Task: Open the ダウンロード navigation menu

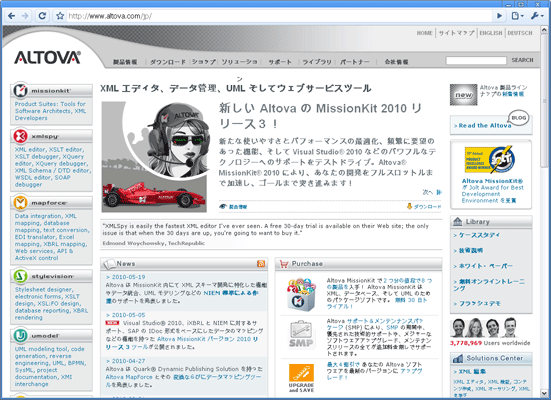Action: [x=168, y=62]
